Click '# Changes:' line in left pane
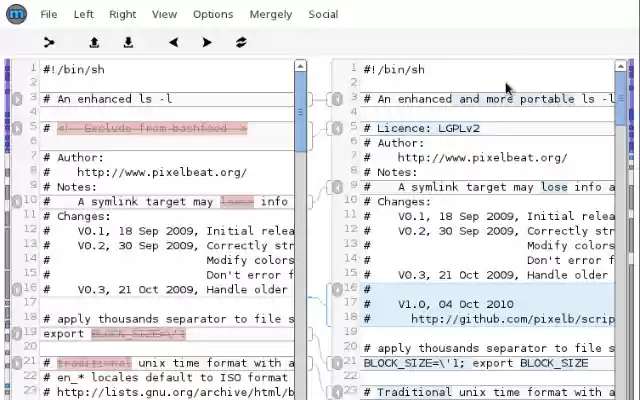640x400 pixels. coord(77,216)
